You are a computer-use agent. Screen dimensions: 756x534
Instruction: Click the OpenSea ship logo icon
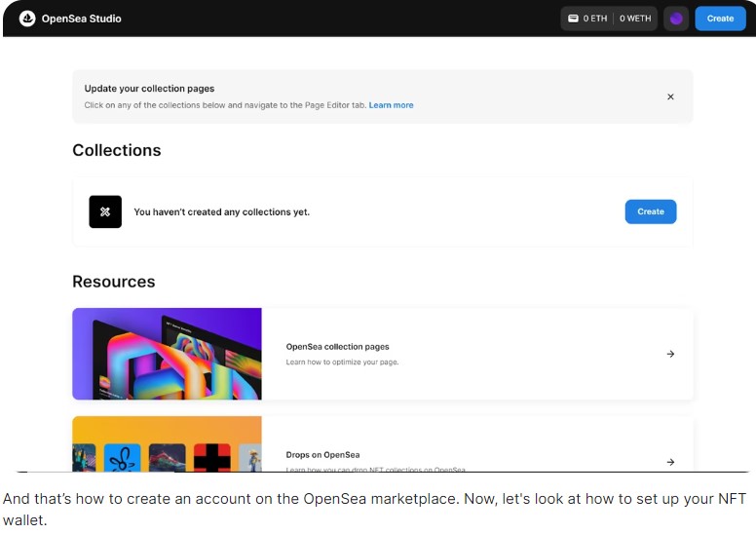tap(26, 19)
